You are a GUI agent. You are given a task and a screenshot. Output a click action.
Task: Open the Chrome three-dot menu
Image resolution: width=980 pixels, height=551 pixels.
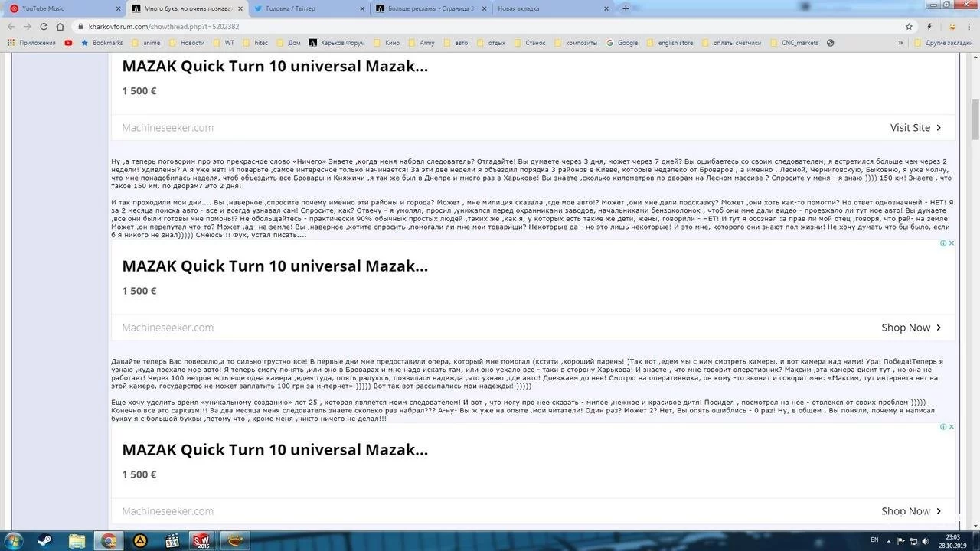click(969, 26)
